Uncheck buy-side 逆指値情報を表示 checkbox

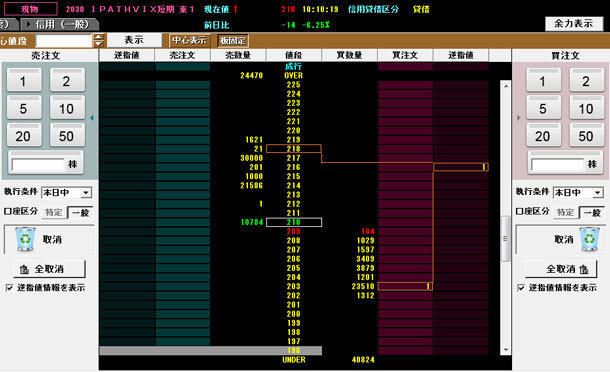(x=521, y=288)
